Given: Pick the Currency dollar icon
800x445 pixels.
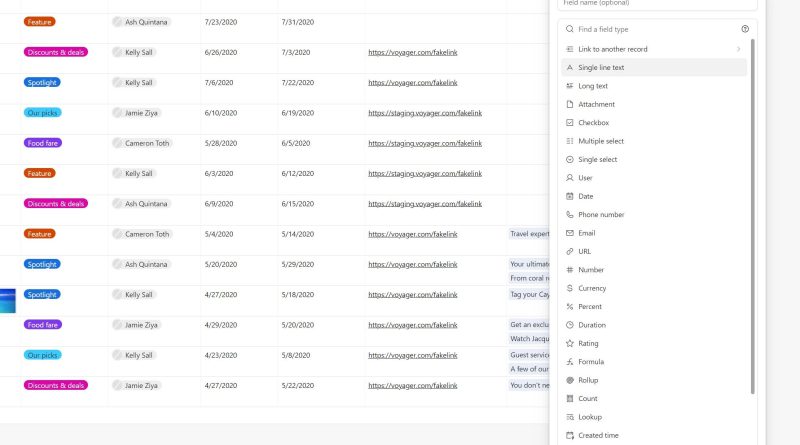Looking at the screenshot, I should click(x=570, y=288).
